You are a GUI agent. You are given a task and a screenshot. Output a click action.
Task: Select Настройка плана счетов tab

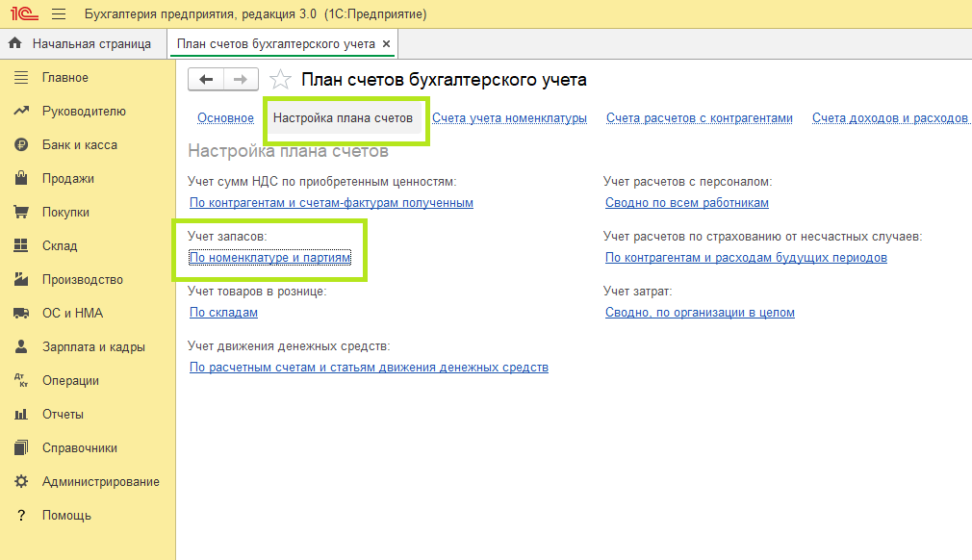343,117
